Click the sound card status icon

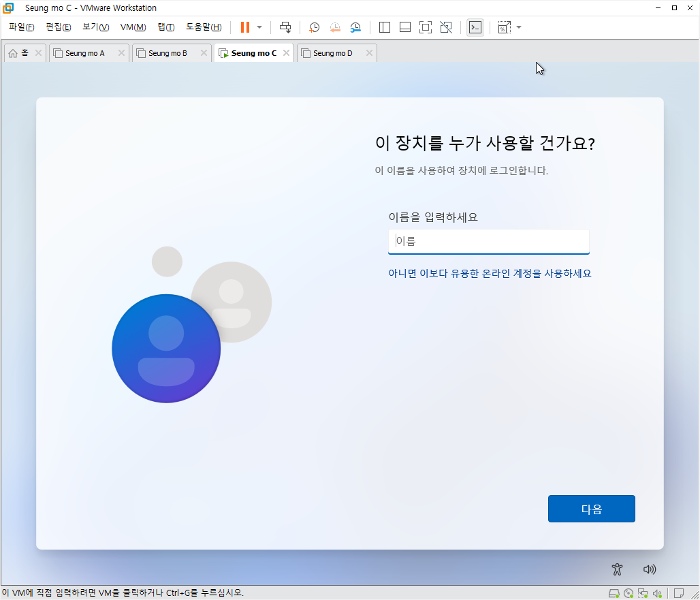coord(657,593)
